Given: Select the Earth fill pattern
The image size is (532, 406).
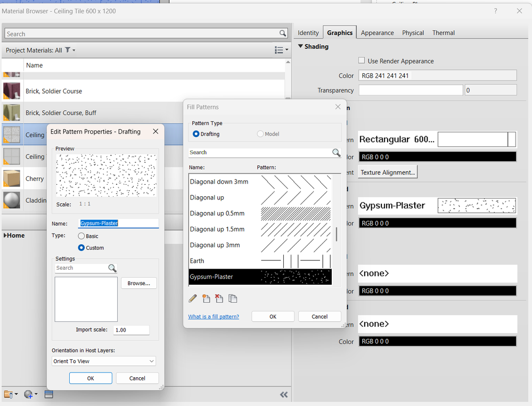Looking at the screenshot, I should (x=260, y=261).
